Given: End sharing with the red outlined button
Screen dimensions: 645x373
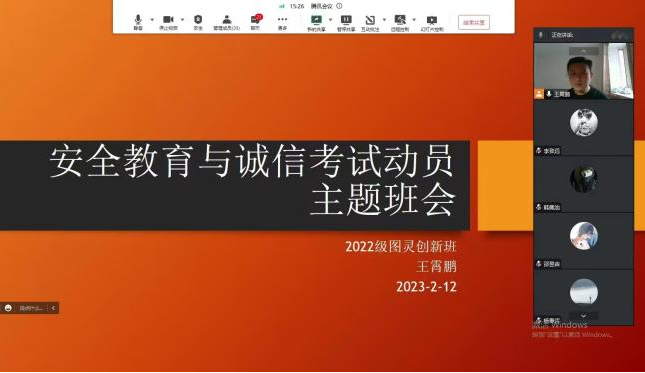Looking at the screenshot, I should [474, 22].
